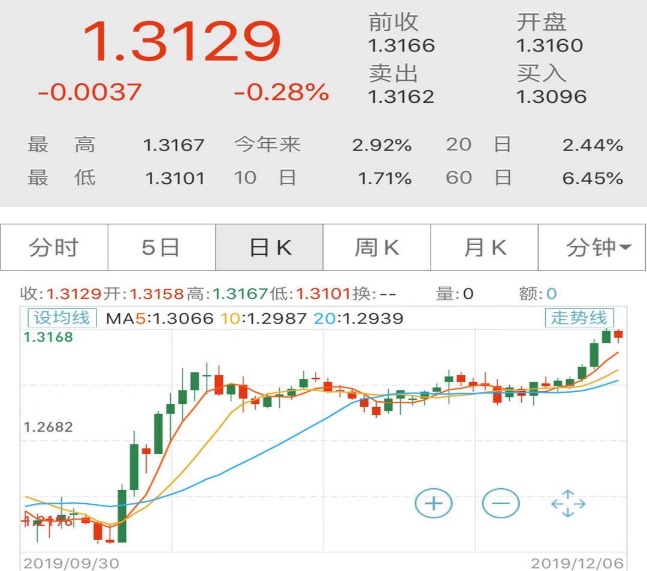Click the four-arrow pan icon
Image resolution: width=647 pixels, height=571 pixels.
(568, 503)
